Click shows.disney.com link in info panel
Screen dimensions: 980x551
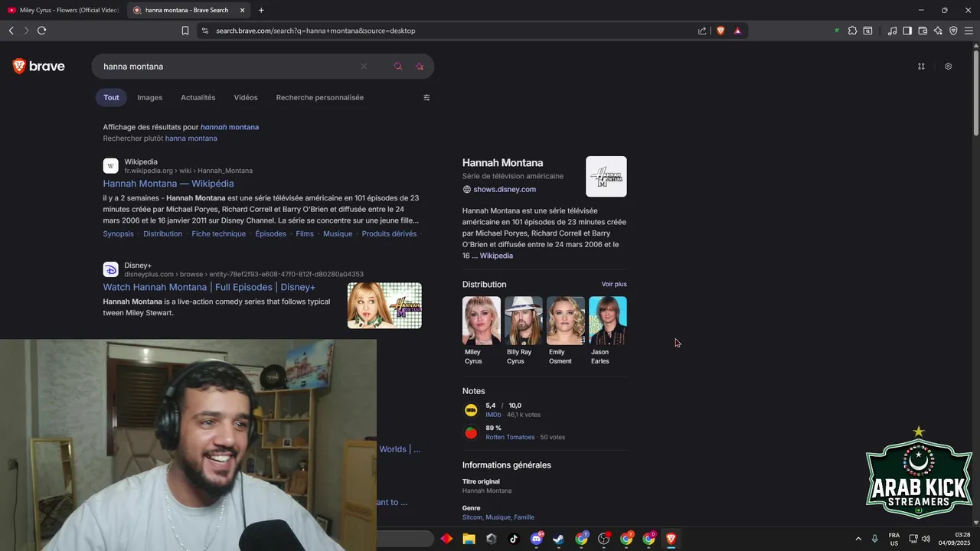click(505, 189)
